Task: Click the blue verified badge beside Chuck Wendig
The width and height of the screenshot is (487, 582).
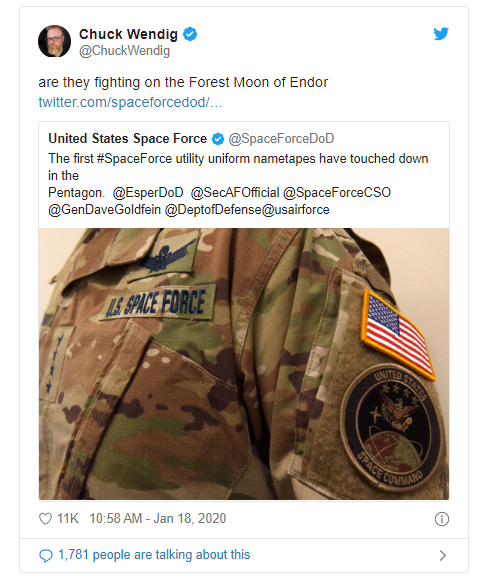Action: tap(190, 34)
